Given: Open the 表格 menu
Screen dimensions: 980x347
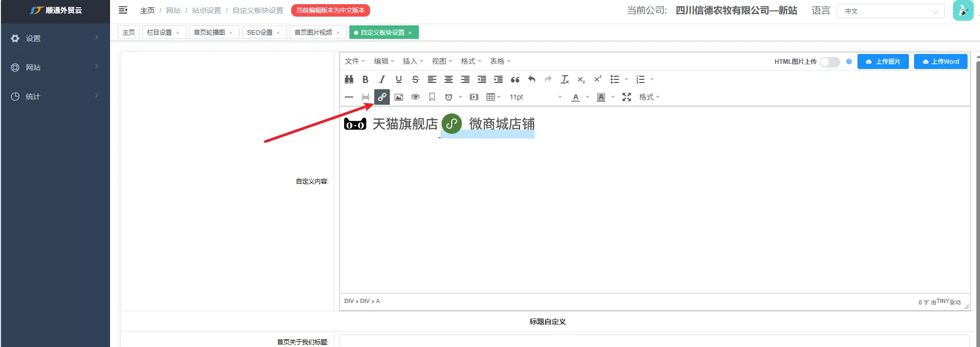Looking at the screenshot, I should [500, 61].
